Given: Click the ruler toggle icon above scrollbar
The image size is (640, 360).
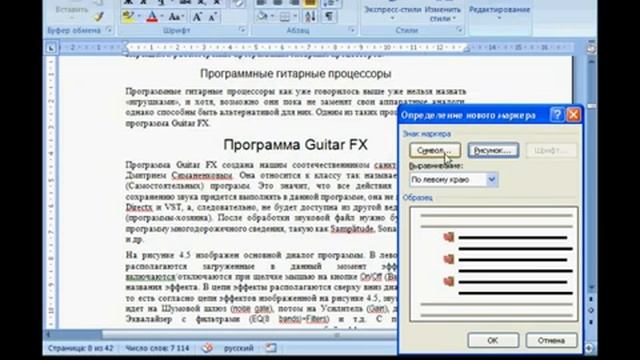Looking at the screenshot, I should 591,48.
